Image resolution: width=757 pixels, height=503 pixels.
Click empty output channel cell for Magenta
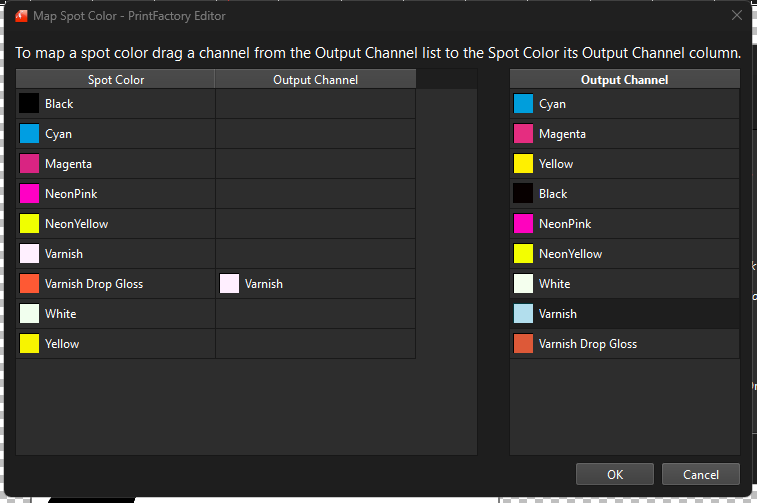[x=315, y=164]
